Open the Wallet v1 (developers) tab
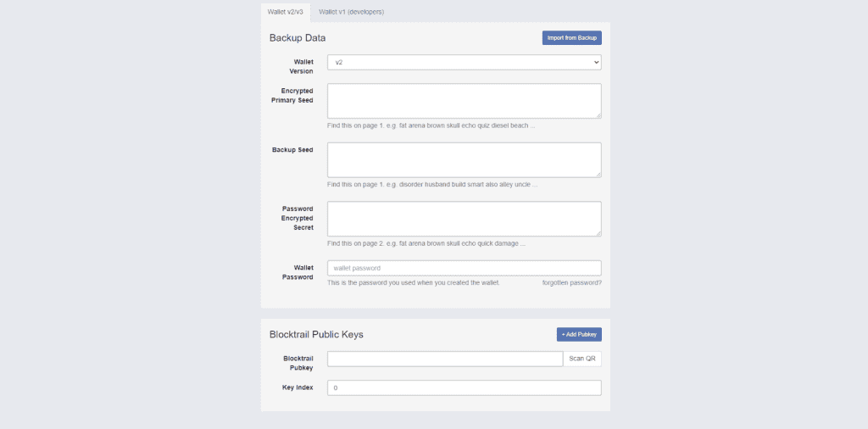Image resolution: width=868 pixels, height=429 pixels. tap(351, 12)
